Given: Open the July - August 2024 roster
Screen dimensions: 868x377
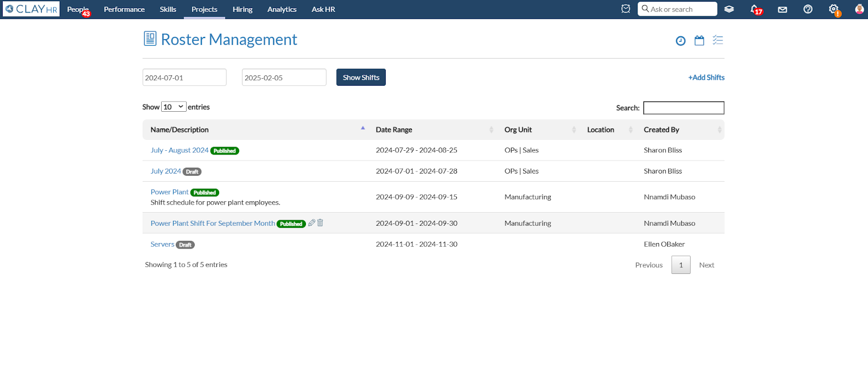Looking at the screenshot, I should [180, 150].
